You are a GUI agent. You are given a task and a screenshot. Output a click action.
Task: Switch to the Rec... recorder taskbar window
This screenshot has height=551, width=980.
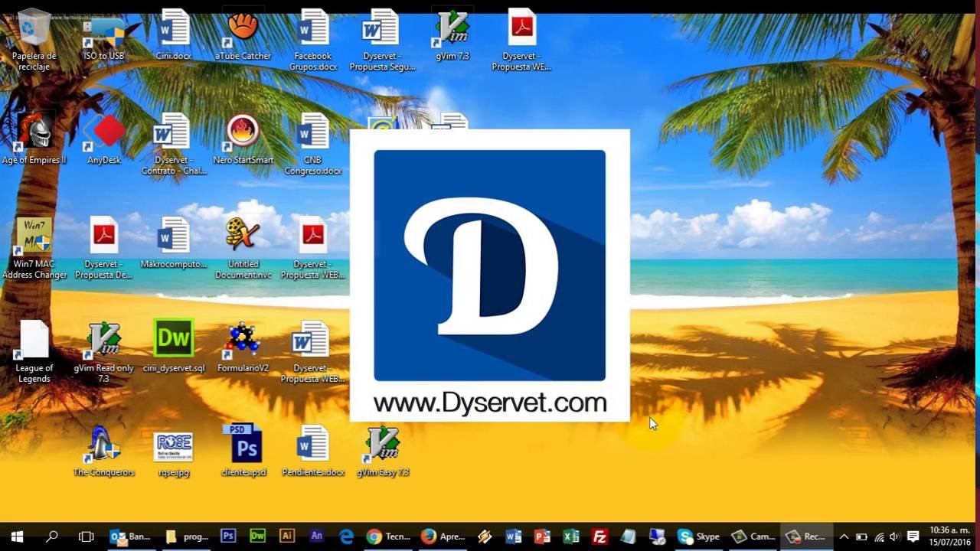805,536
